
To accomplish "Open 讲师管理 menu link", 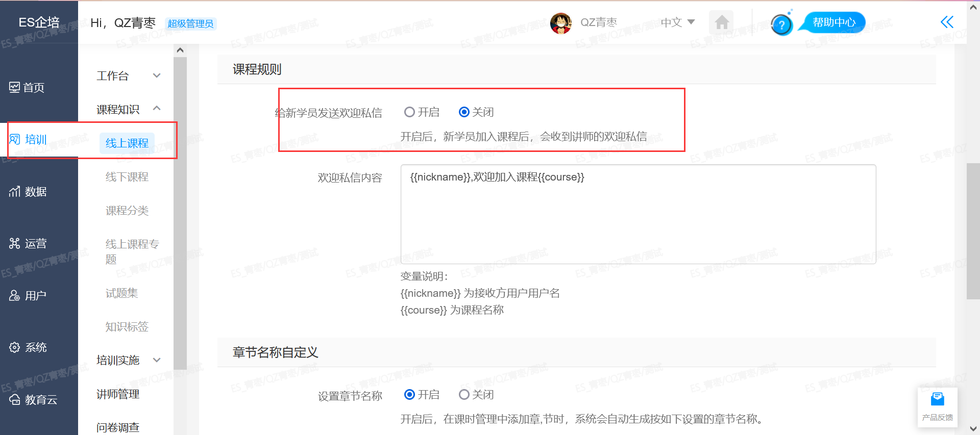I will click(x=118, y=394).
